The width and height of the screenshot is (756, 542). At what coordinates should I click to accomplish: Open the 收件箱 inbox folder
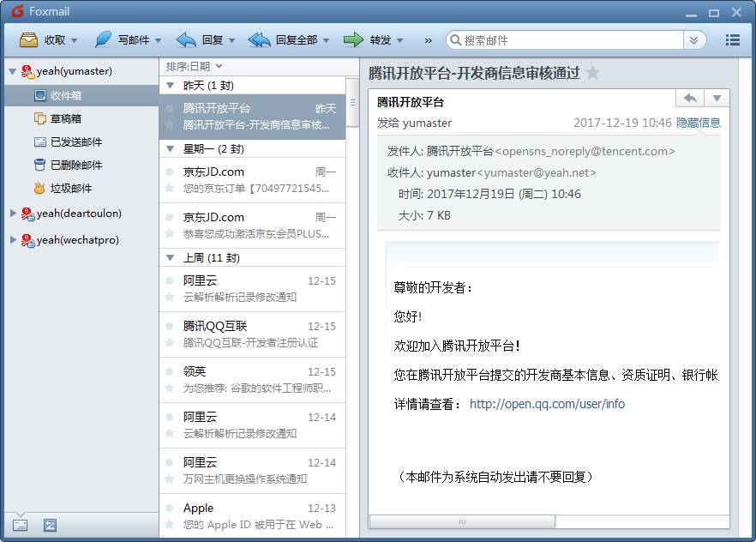coord(81,95)
